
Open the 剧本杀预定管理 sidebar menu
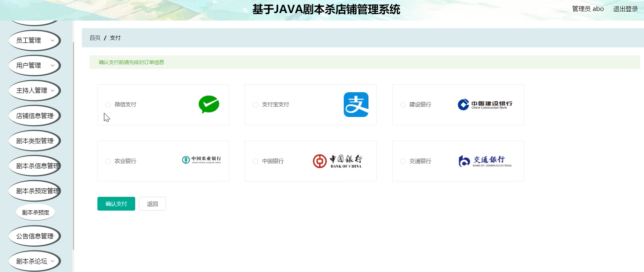coord(35,191)
